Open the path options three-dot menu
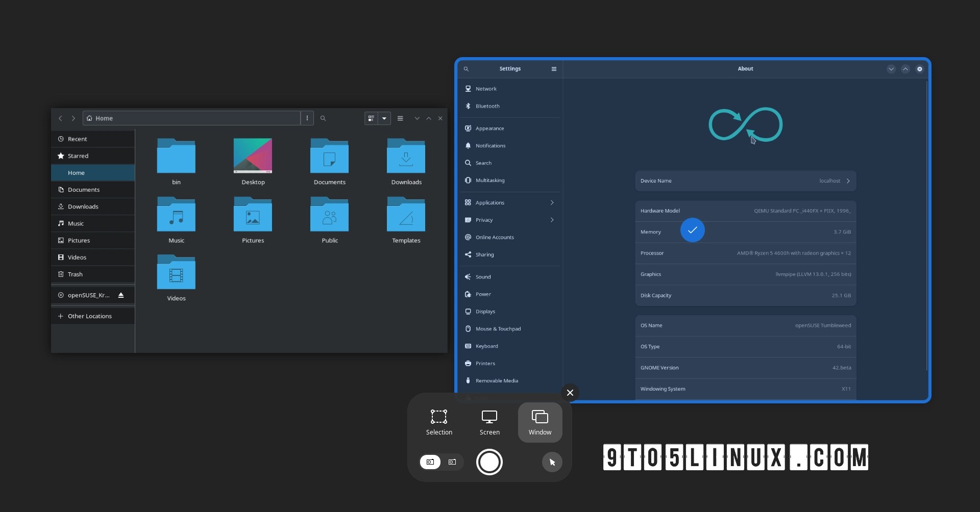This screenshot has width=980, height=512. [307, 118]
